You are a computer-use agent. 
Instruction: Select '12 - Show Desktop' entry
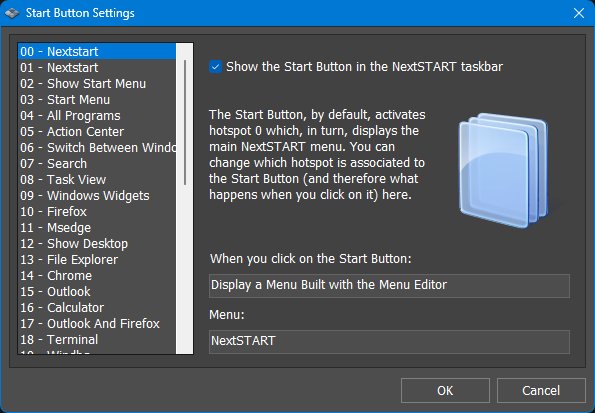pyautogui.click(x=97, y=243)
